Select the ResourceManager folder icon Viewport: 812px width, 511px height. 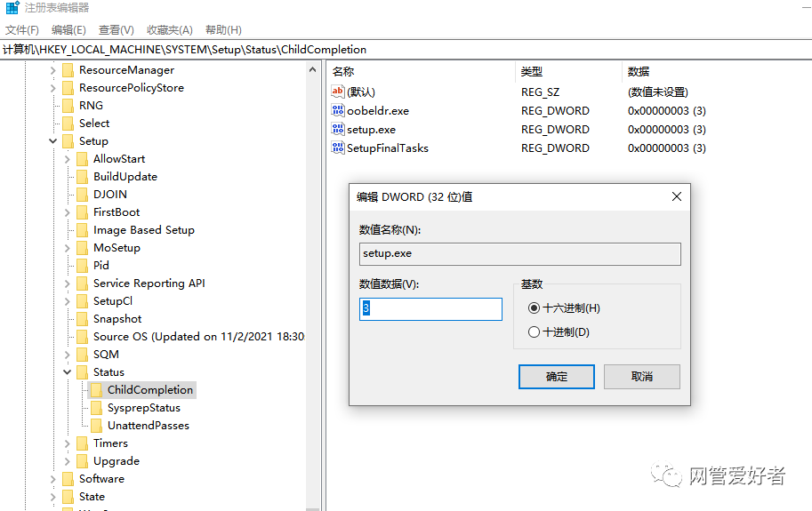click(68, 70)
